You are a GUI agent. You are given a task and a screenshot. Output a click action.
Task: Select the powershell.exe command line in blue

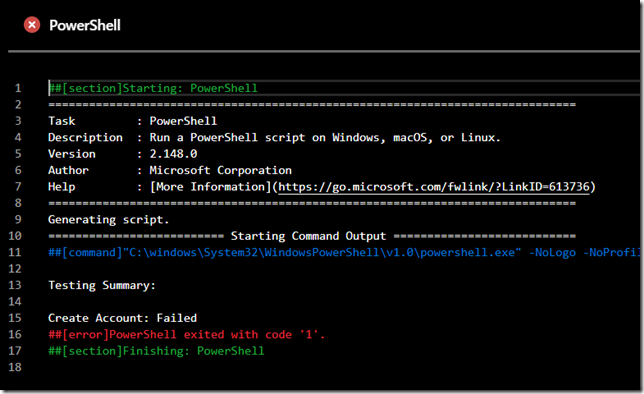tap(344, 252)
